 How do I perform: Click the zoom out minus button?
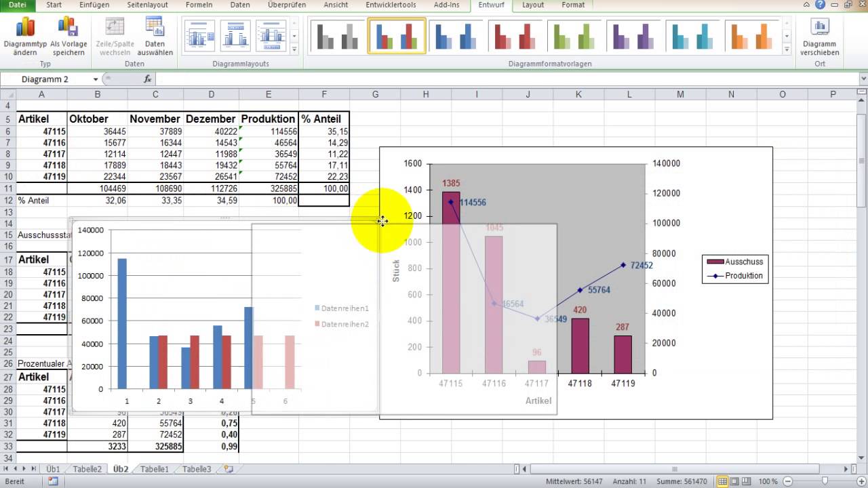point(787,481)
